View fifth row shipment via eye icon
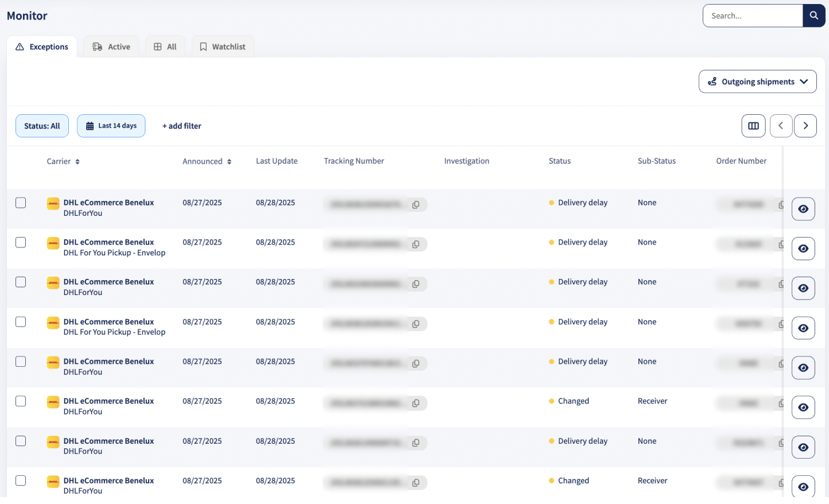The image size is (829, 504). (803, 367)
